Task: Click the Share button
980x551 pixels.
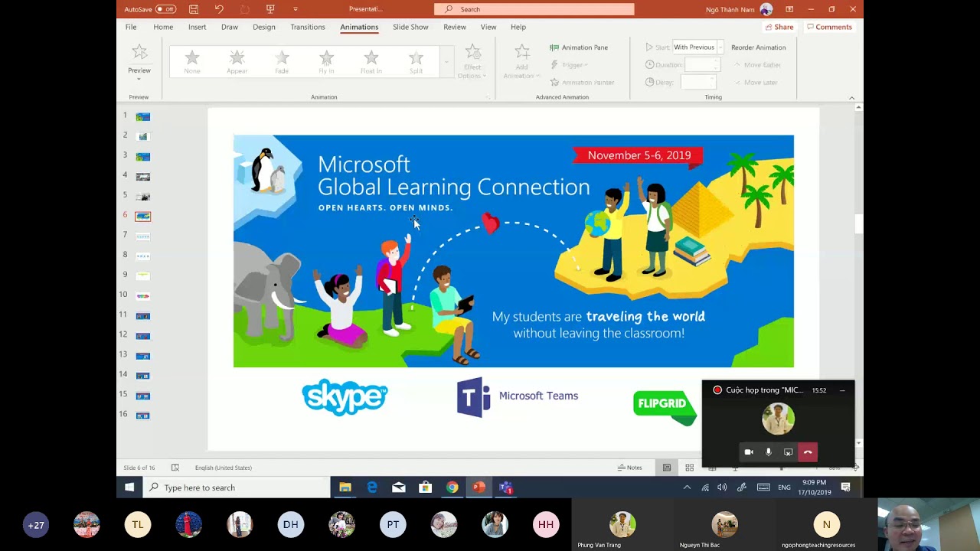Action: point(779,27)
